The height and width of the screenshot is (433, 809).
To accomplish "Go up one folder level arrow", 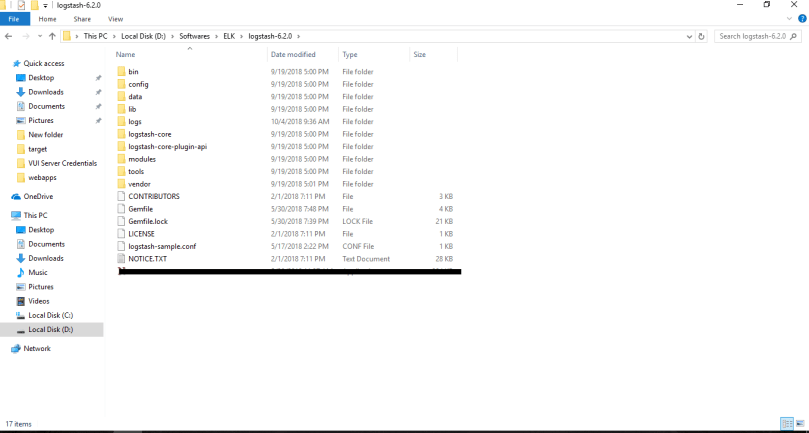I will coord(52,36).
